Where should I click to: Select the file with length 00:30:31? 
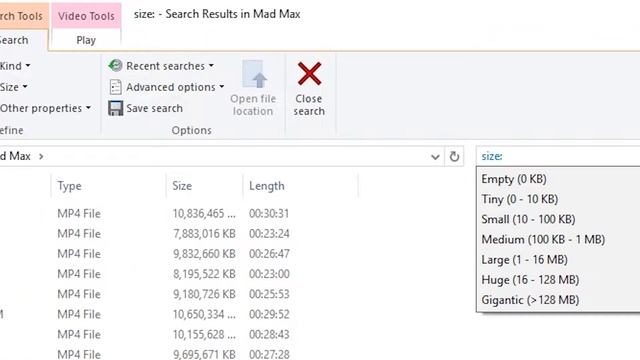(179, 213)
